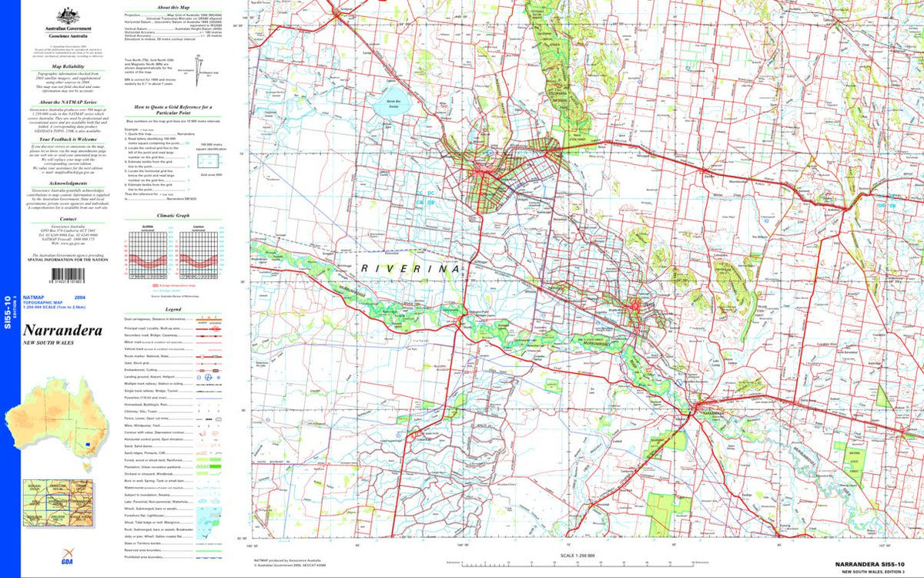The image size is (924, 578).
Task: Click the 'About this Map' heading
Action: pos(173,7)
